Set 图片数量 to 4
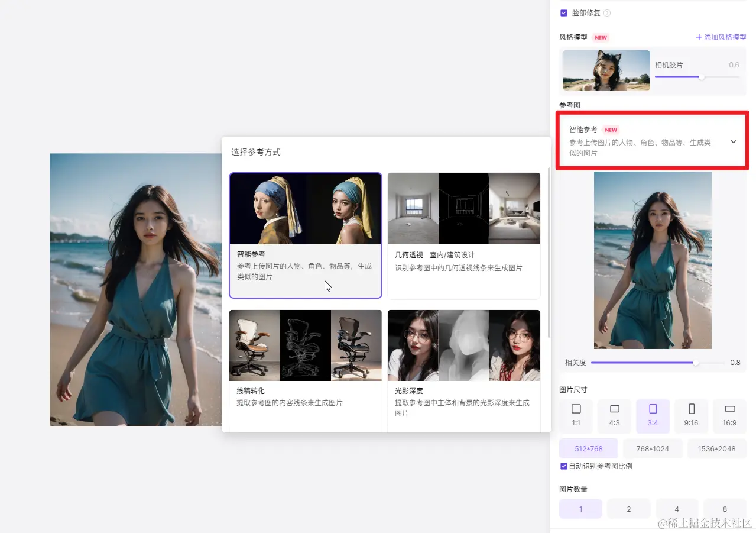756x533 pixels. click(x=677, y=509)
